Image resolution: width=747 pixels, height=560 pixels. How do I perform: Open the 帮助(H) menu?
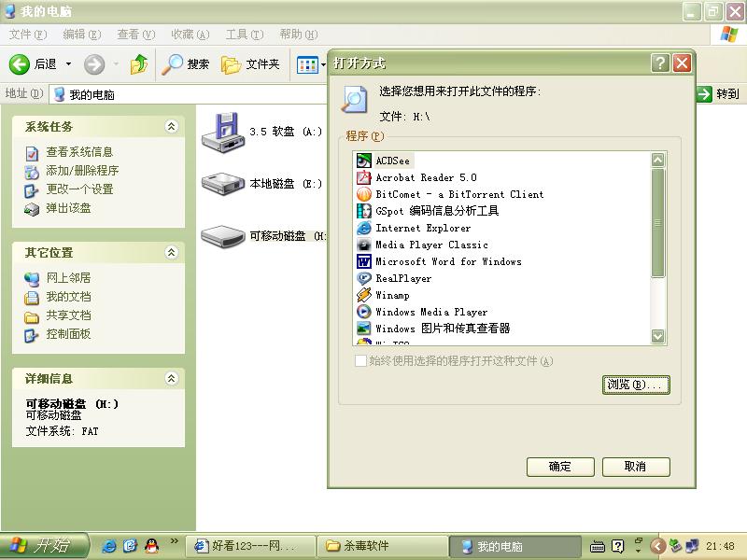tap(299, 35)
